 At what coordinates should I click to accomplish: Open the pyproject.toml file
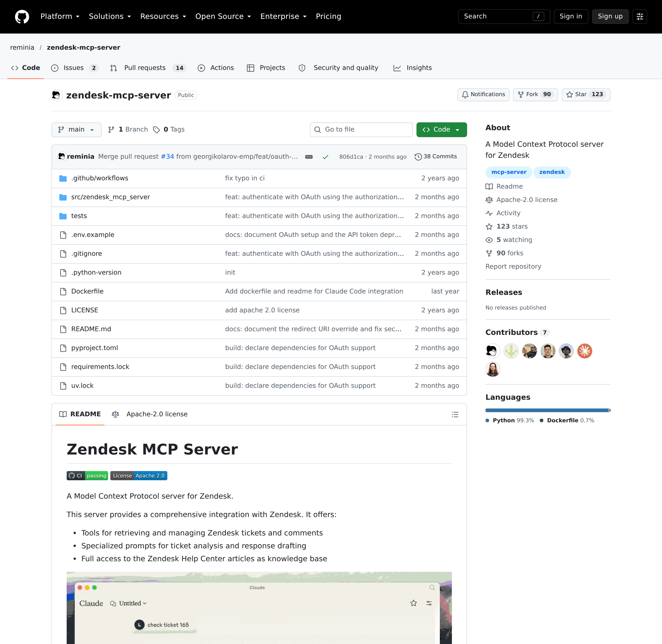(x=95, y=348)
